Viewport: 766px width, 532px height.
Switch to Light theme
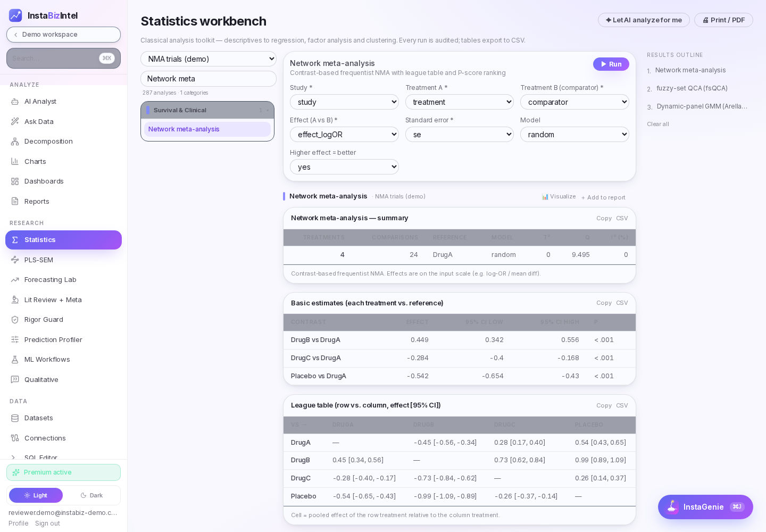[x=36, y=495]
